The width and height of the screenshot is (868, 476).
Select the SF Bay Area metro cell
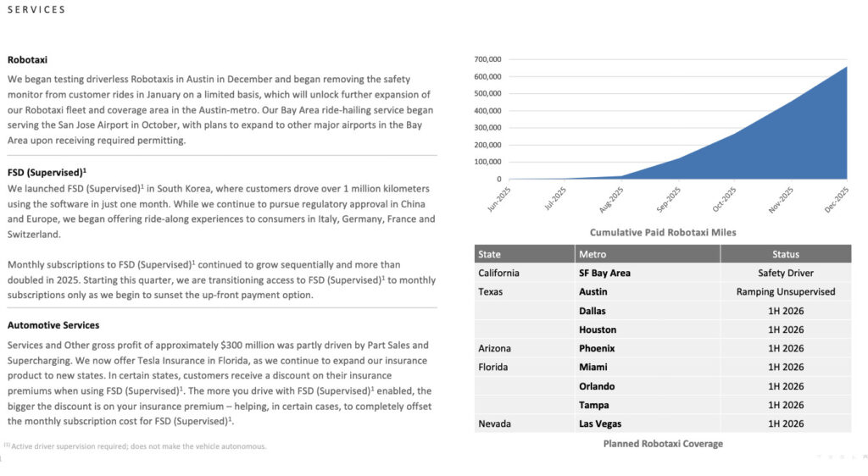coord(604,273)
